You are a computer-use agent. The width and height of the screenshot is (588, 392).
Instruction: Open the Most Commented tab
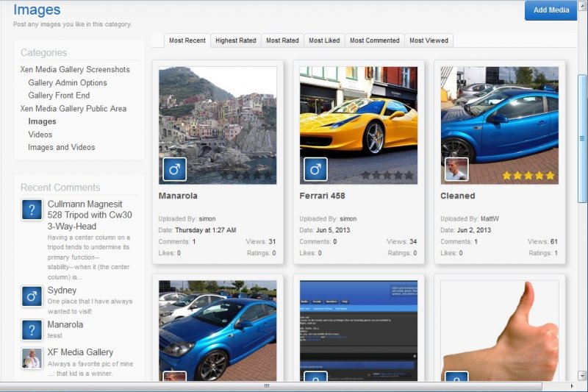[375, 40]
